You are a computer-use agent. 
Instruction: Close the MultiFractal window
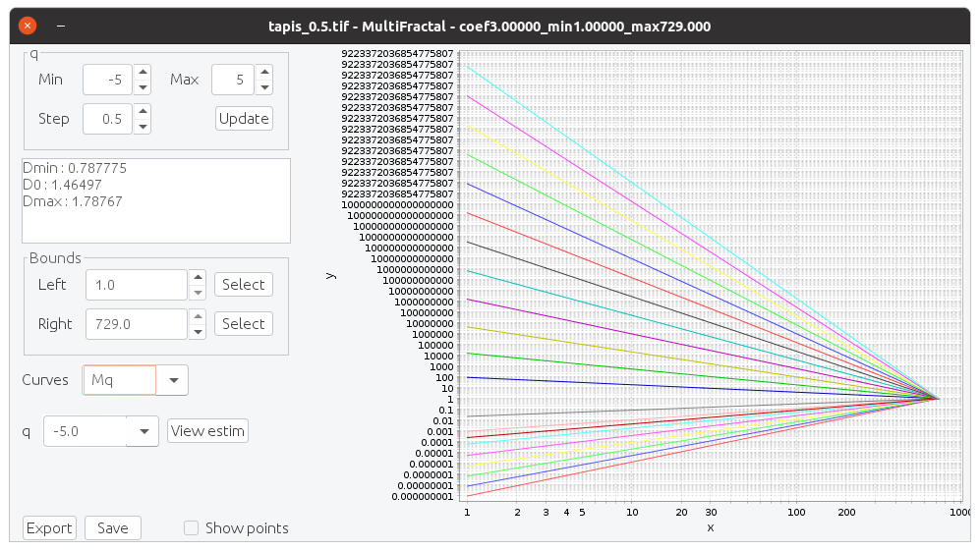tap(28, 27)
